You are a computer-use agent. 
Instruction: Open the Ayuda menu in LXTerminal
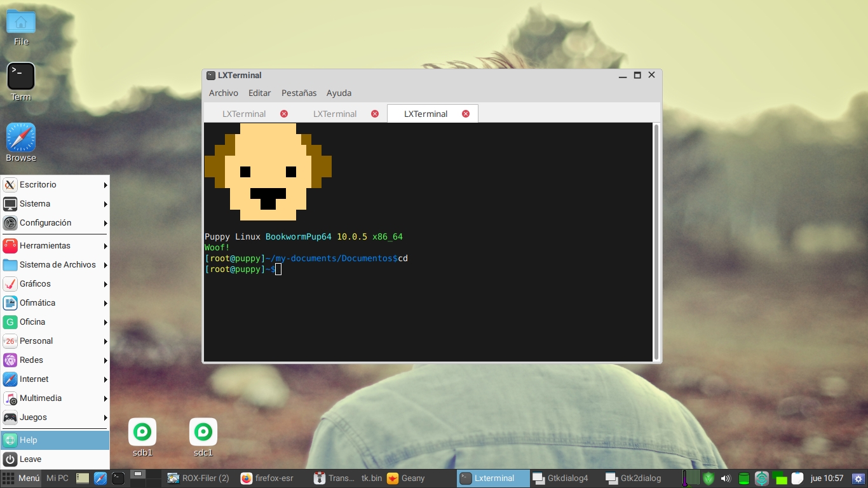(339, 93)
